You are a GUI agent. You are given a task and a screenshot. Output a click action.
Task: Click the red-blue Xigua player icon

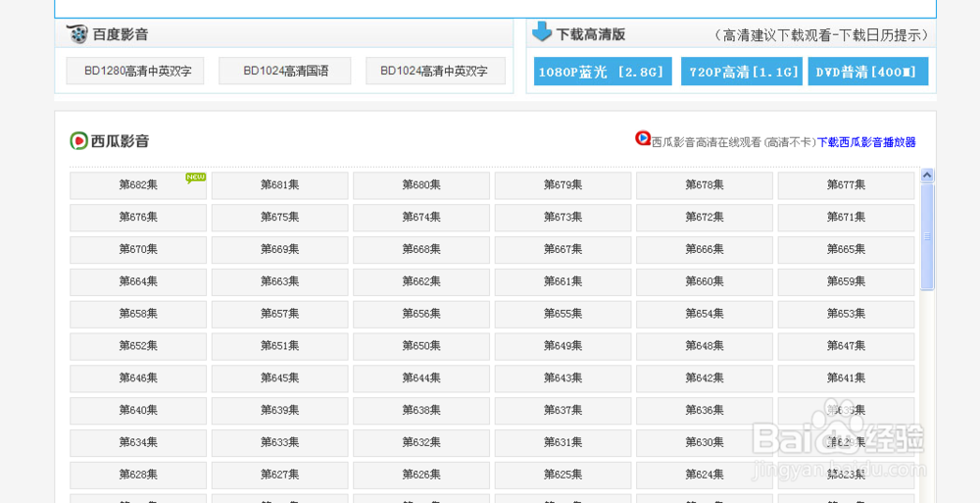coord(643,138)
